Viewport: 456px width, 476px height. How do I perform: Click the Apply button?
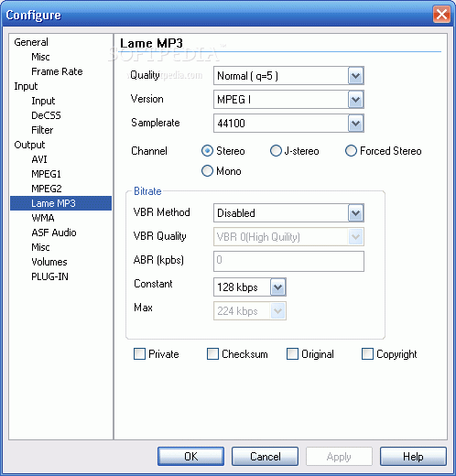(x=339, y=457)
